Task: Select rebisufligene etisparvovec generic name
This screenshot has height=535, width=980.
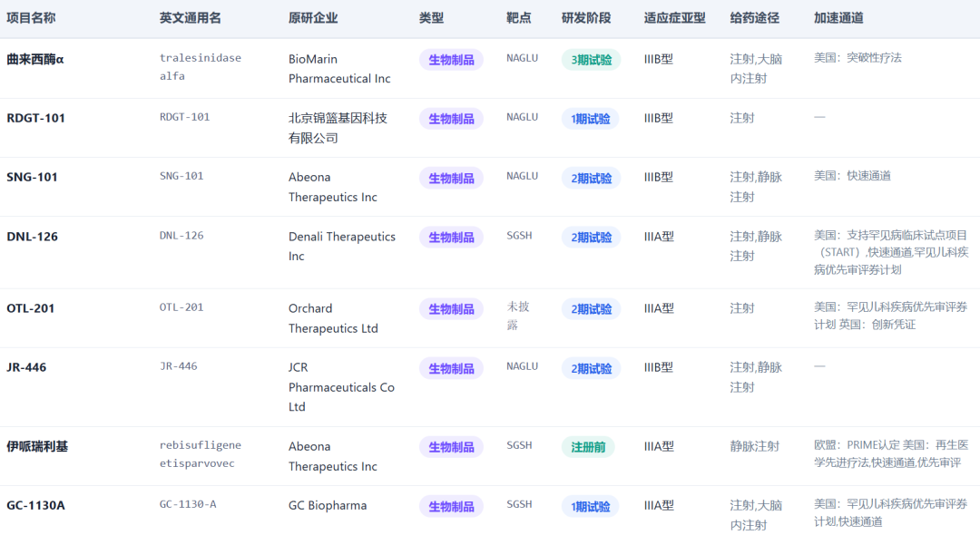Action: [200, 454]
